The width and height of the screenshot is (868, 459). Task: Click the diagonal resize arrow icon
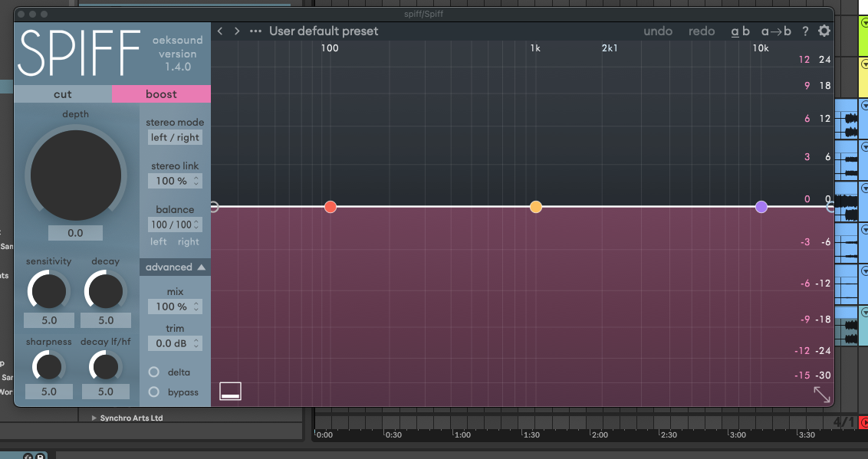[x=821, y=395]
